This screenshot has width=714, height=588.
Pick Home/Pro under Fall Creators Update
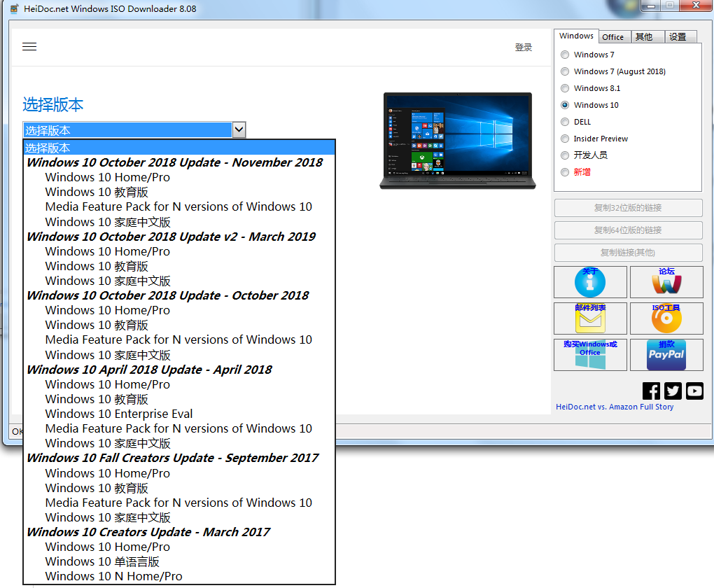(x=179, y=473)
